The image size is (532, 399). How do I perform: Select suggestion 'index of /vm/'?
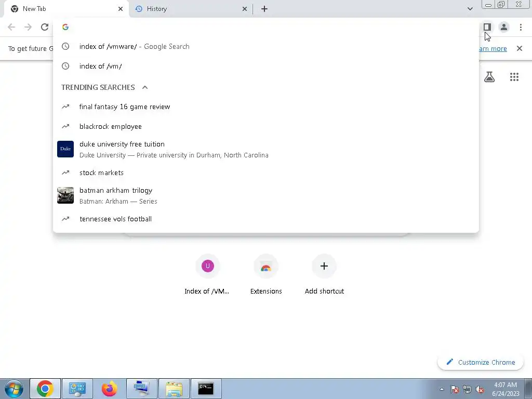click(x=266, y=66)
